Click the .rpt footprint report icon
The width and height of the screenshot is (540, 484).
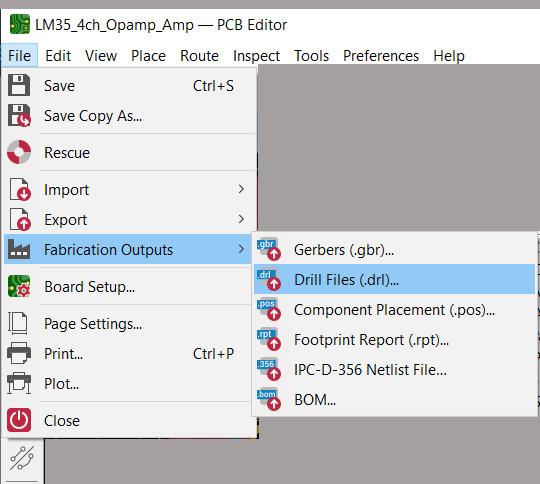[x=269, y=339]
